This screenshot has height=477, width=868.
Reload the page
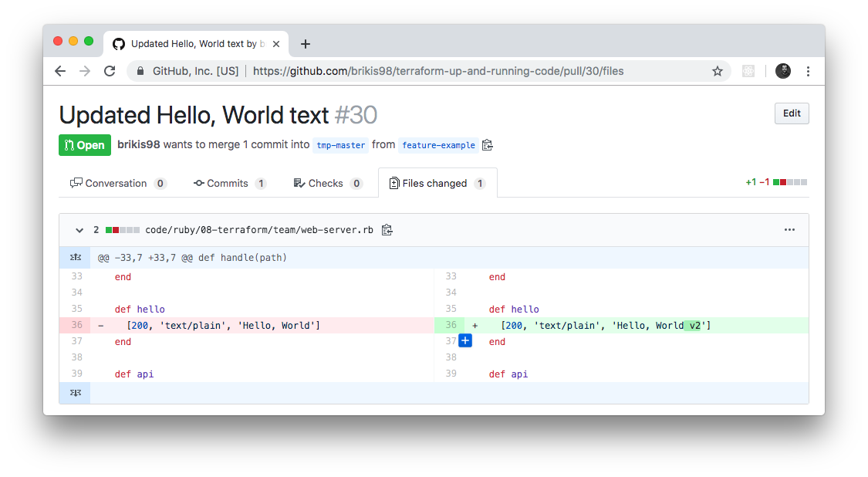click(x=110, y=70)
